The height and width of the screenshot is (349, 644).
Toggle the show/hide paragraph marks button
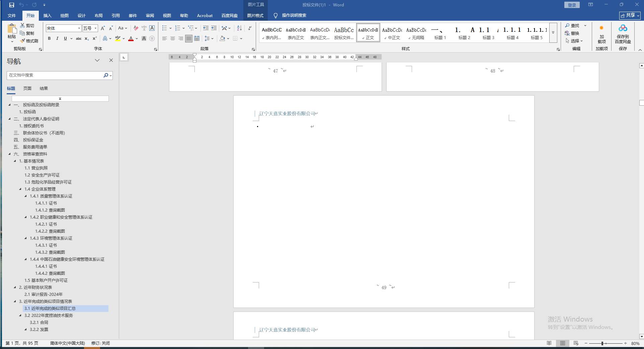coord(250,28)
